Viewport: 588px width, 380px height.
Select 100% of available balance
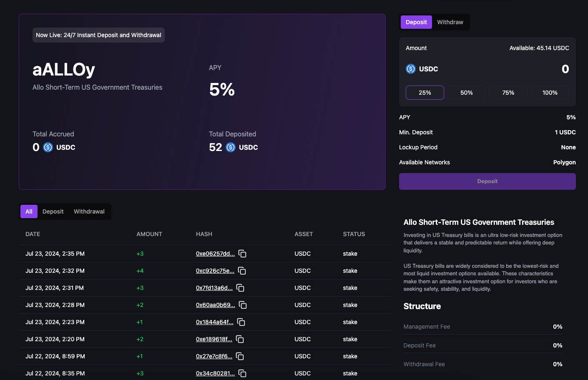[x=550, y=93]
